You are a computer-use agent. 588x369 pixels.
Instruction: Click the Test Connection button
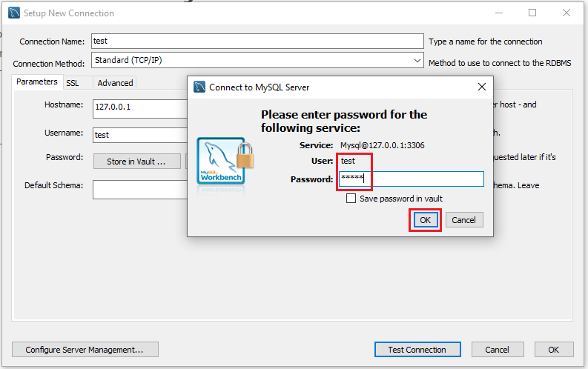tap(417, 350)
